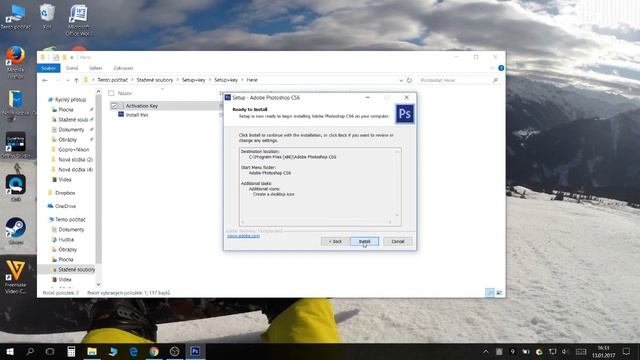This screenshot has height=360, width=640.
Task: Click the Photoshop setup taskbar icon
Action: coord(195,351)
